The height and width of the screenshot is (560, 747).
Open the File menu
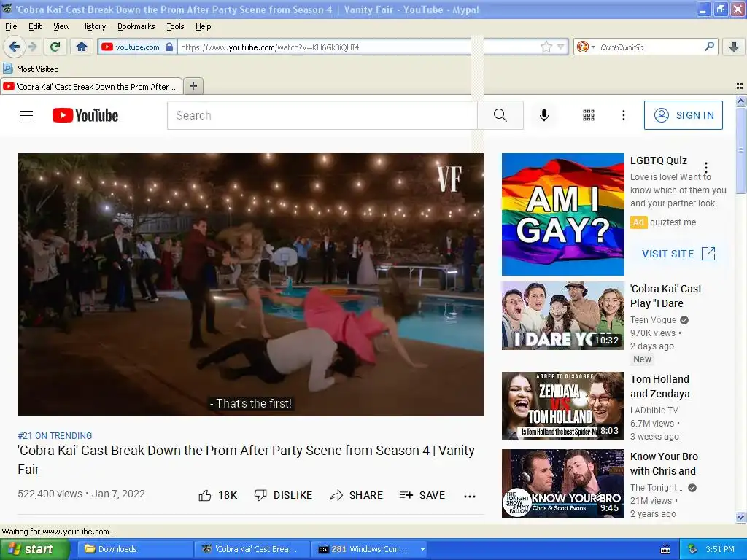click(x=11, y=26)
